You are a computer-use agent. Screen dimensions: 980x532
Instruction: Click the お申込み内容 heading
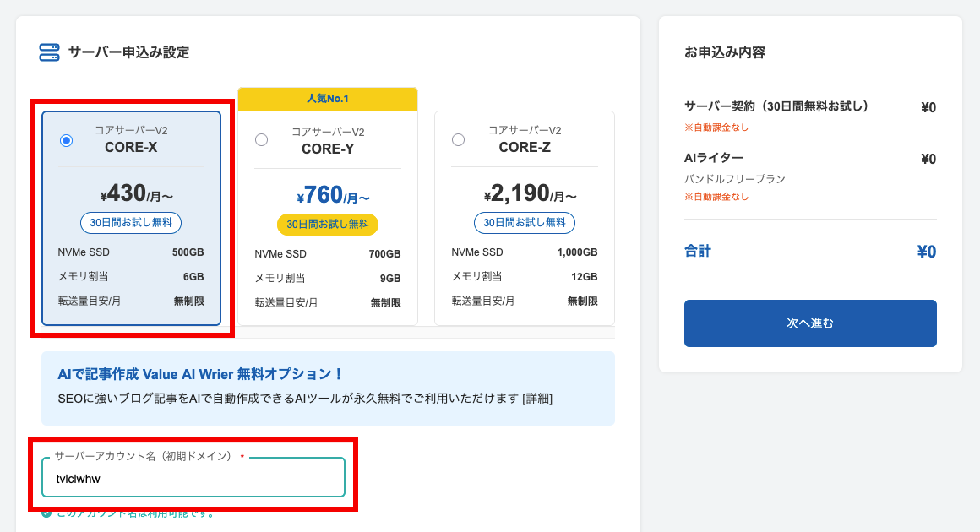pyautogui.click(x=724, y=52)
